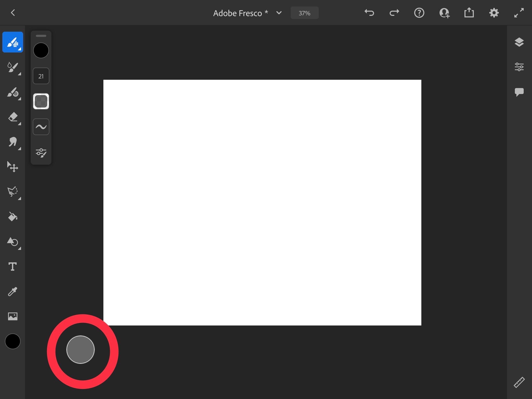Select the Live Brushes watercolor tool

[x=13, y=67]
